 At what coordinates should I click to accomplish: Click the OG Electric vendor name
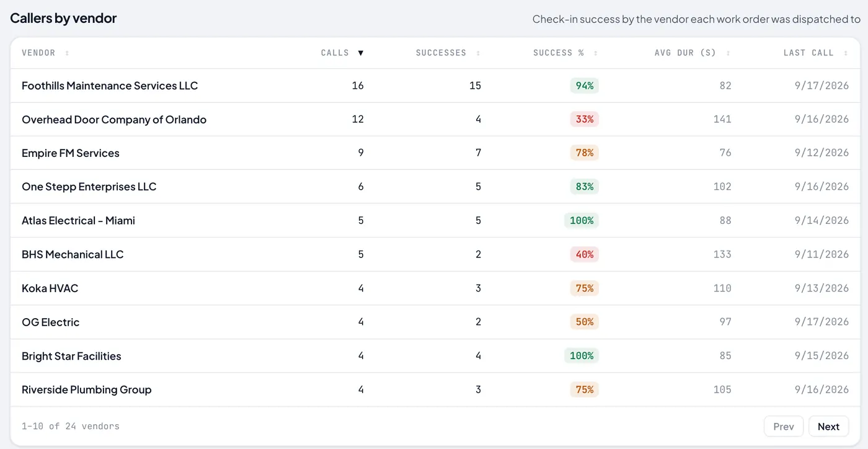click(51, 322)
